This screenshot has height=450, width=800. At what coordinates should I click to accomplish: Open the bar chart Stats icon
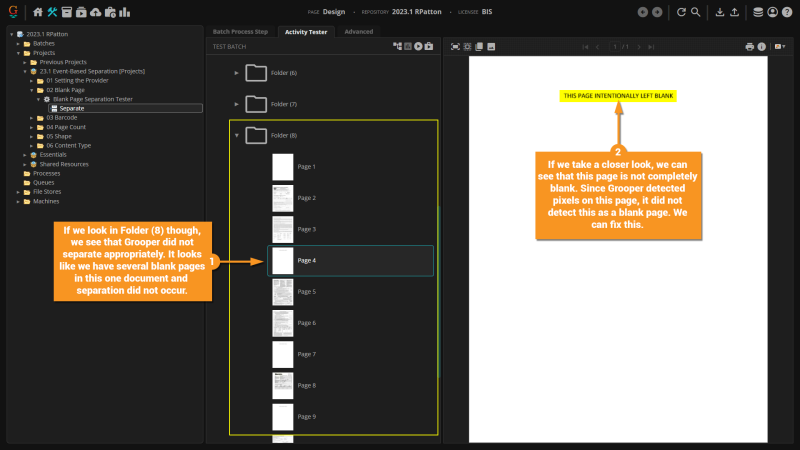pyautogui.click(x=124, y=12)
